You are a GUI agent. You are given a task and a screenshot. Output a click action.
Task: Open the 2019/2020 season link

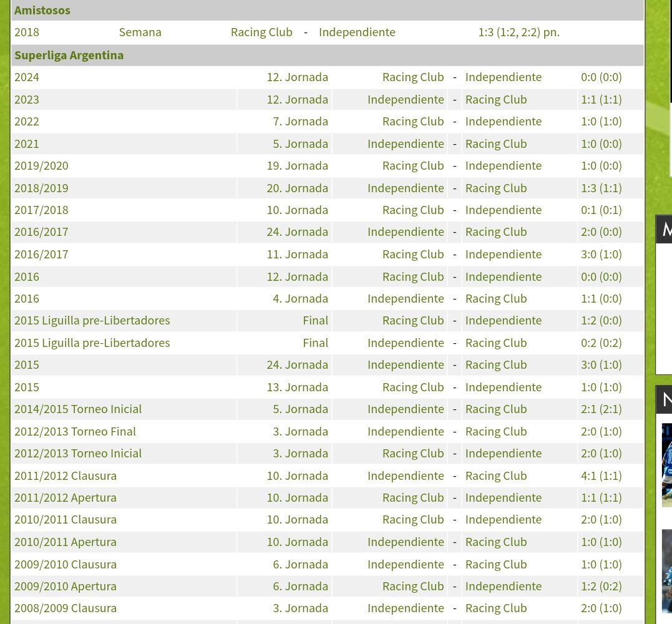41,165
